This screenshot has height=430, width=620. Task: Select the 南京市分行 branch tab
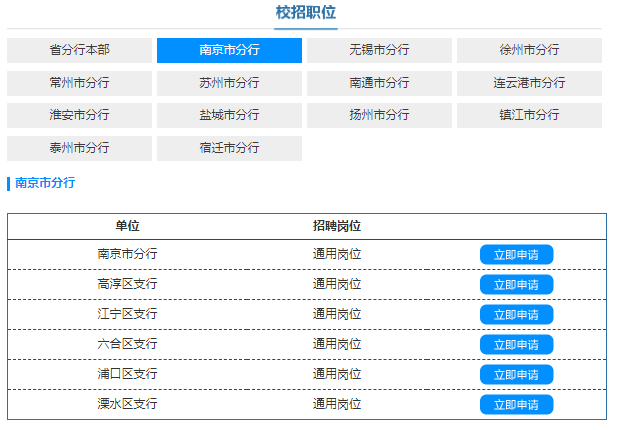coord(229,50)
